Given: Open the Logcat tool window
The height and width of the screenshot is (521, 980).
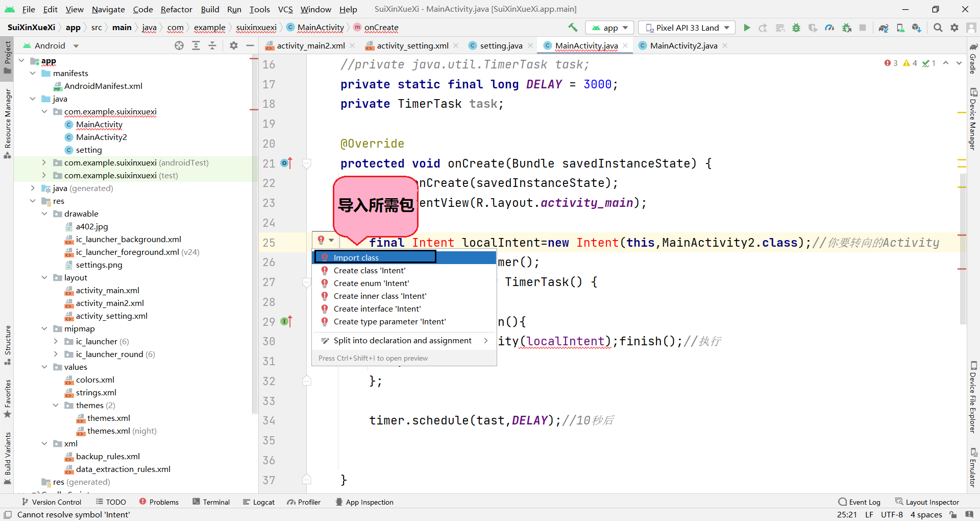Looking at the screenshot, I should 259,502.
